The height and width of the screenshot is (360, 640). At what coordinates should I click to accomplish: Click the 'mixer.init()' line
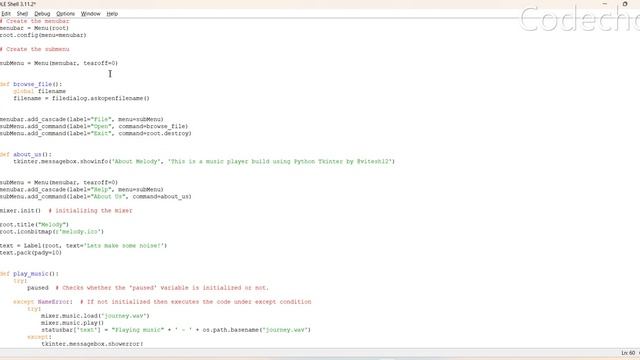(x=66, y=211)
